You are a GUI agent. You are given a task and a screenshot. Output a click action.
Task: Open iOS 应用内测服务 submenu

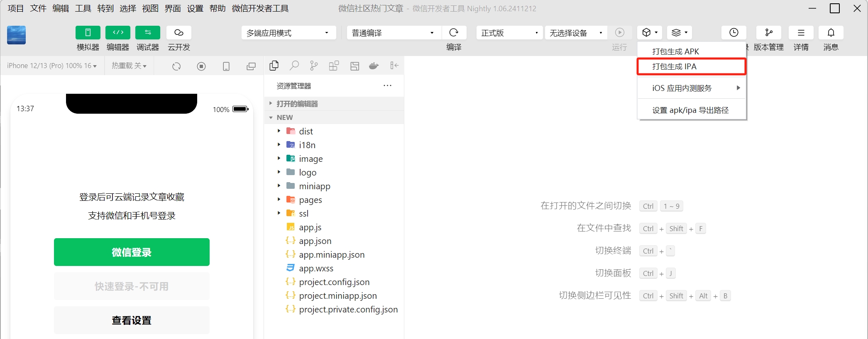(x=692, y=88)
